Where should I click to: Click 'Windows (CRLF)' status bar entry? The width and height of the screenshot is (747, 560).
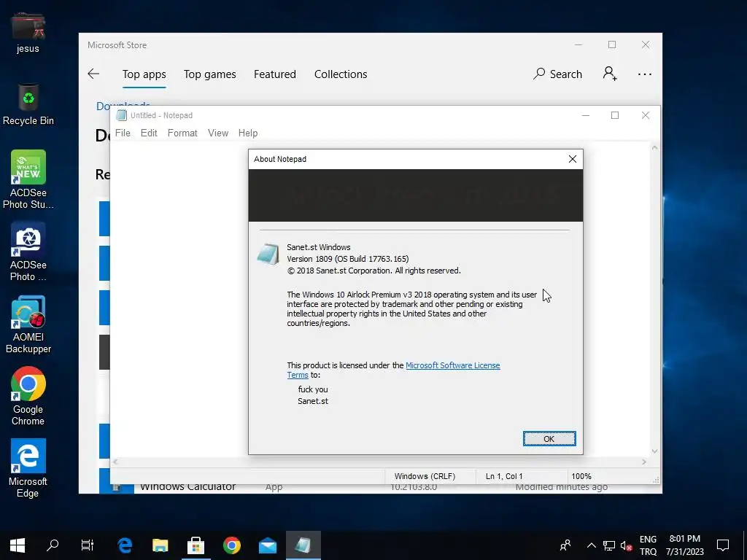(425, 476)
